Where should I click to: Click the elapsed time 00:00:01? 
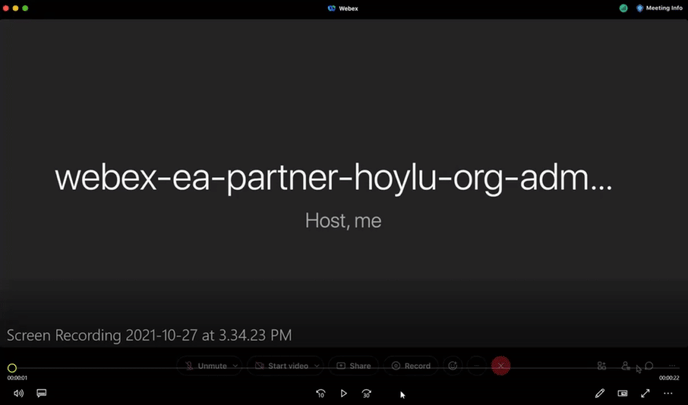pyautogui.click(x=17, y=378)
